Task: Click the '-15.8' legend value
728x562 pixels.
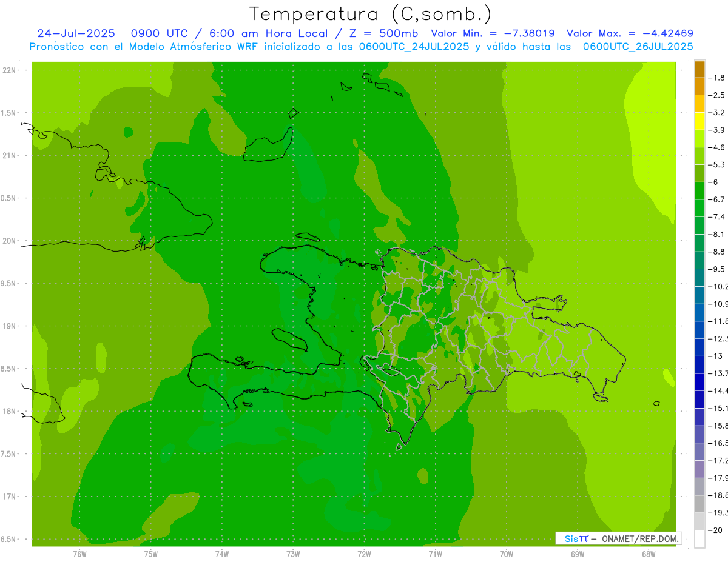Action: [x=718, y=426]
